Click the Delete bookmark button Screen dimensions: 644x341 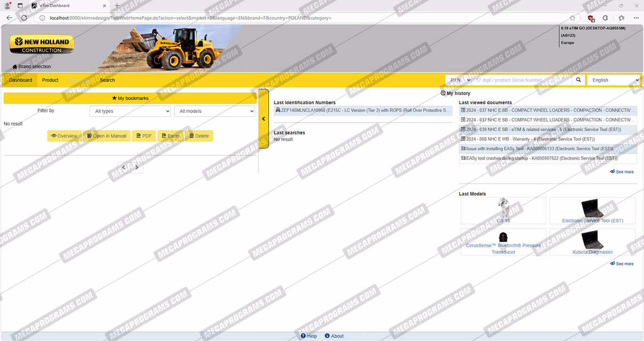tap(199, 136)
